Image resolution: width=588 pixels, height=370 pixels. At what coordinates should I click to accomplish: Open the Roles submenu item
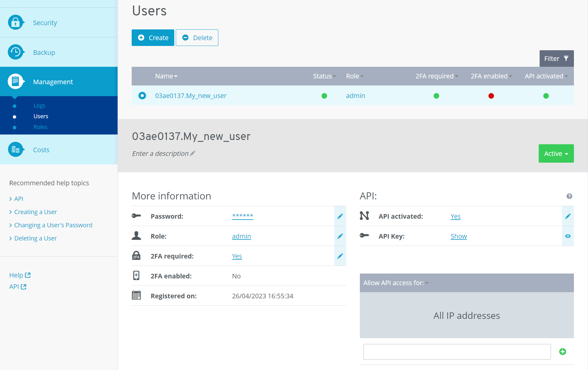(40, 127)
